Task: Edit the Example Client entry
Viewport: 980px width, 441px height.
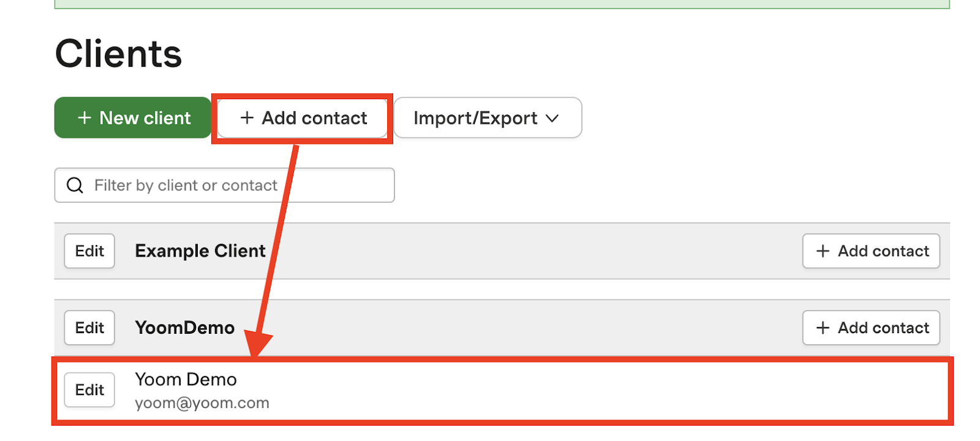Action: click(x=89, y=251)
